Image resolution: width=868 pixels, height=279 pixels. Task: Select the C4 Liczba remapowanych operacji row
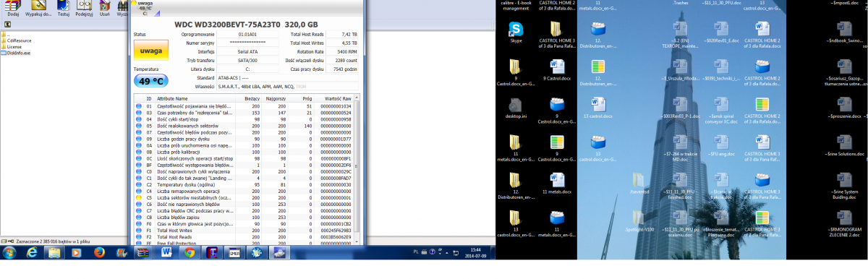[x=244, y=191]
